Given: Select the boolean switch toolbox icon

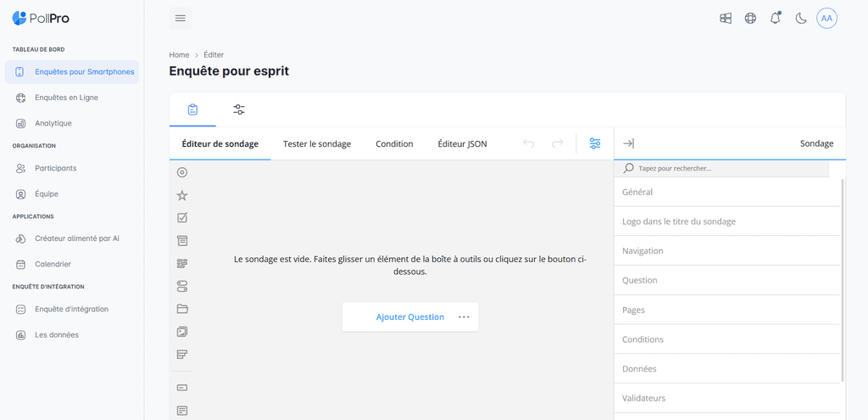Looking at the screenshot, I should point(182,286).
